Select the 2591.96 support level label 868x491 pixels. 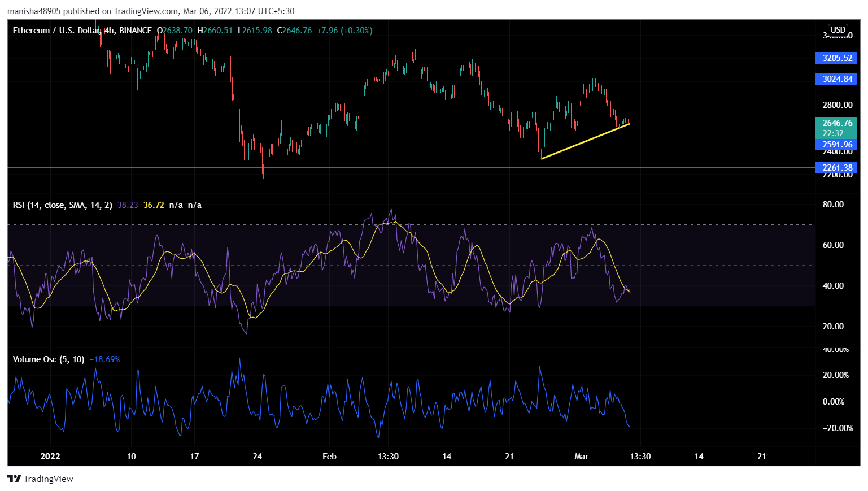tap(836, 145)
